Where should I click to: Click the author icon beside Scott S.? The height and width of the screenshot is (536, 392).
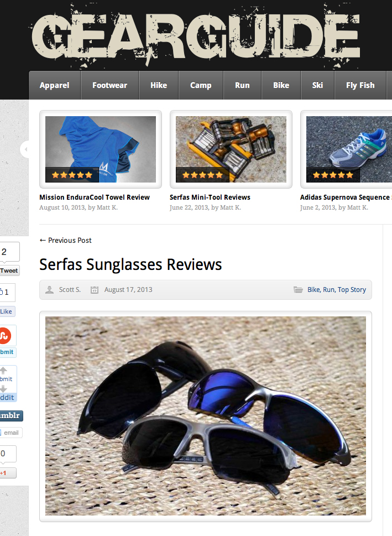(x=50, y=290)
